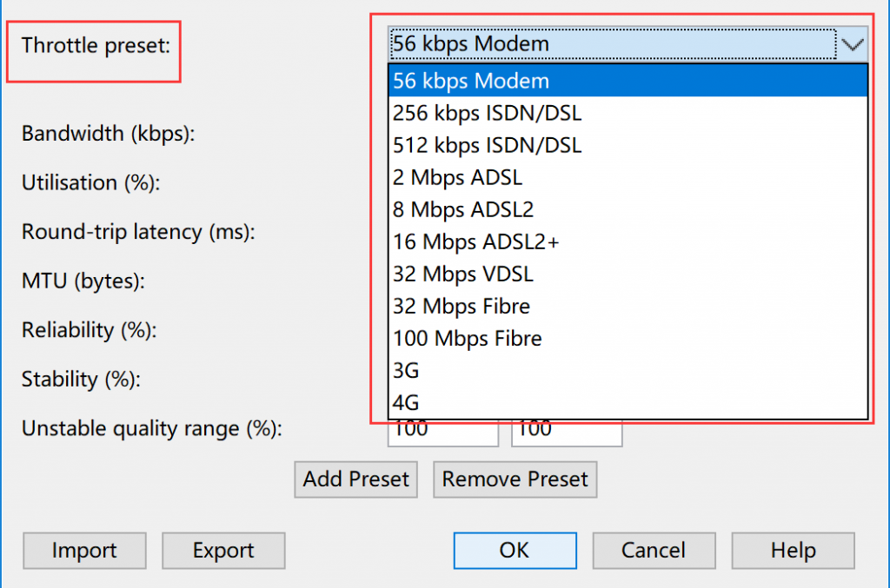Focus first Unstable quality range field

pos(443,433)
